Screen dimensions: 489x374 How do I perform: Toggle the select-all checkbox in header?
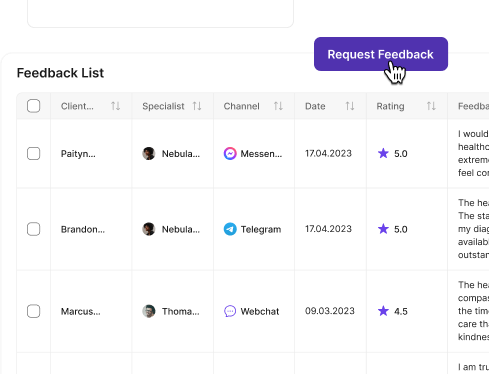(34, 106)
